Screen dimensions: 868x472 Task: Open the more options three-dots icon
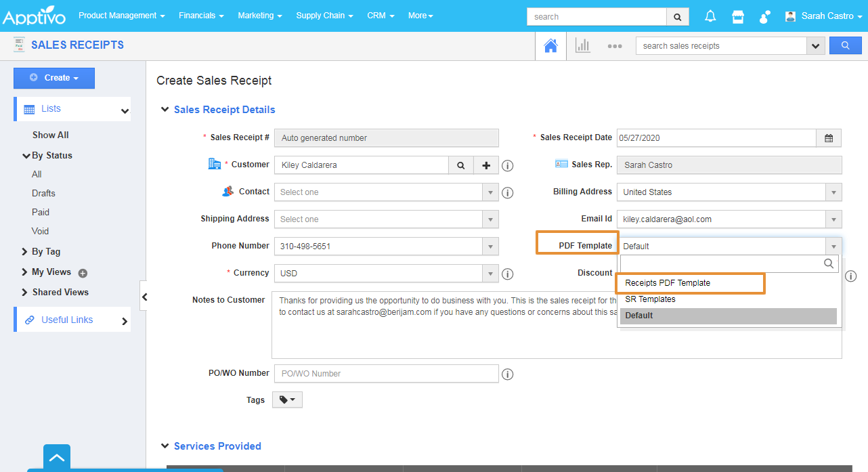pyautogui.click(x=615, y=46)
